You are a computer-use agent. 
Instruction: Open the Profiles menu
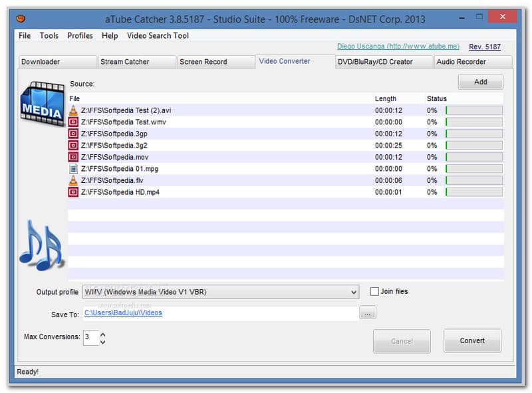[80, 35]
